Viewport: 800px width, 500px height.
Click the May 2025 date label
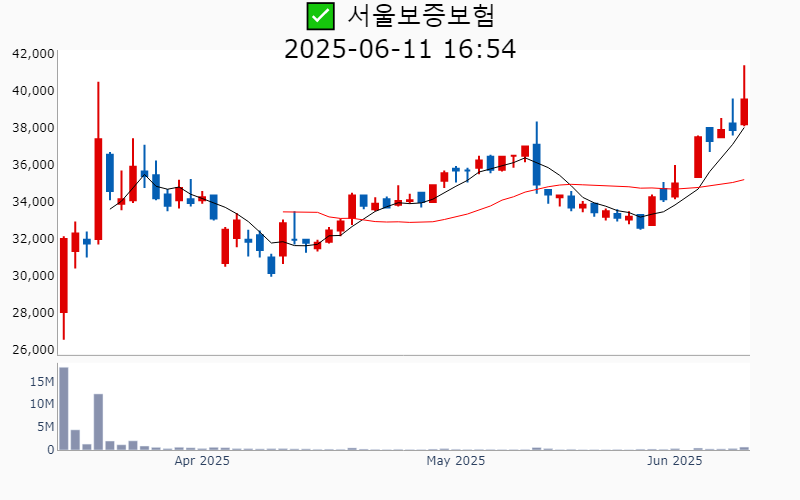coord(456,461)
